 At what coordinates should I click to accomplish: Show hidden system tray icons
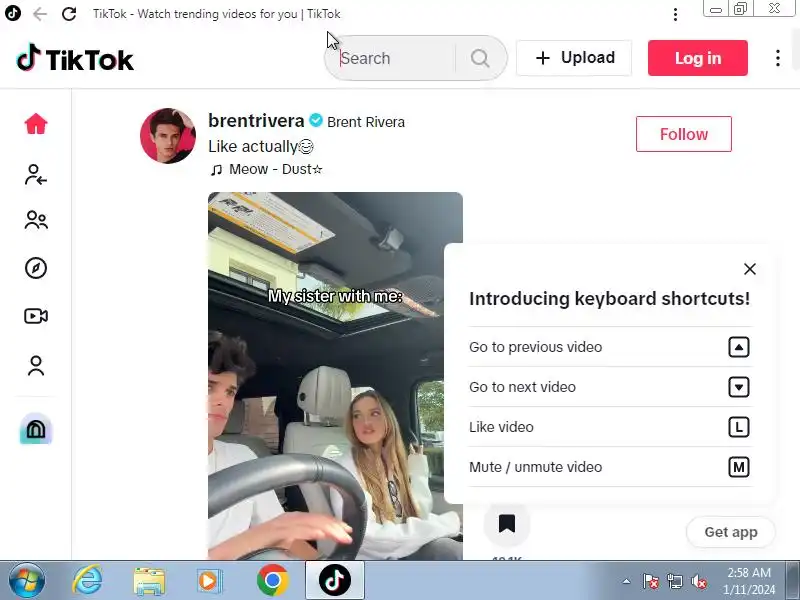coord(626,581)
